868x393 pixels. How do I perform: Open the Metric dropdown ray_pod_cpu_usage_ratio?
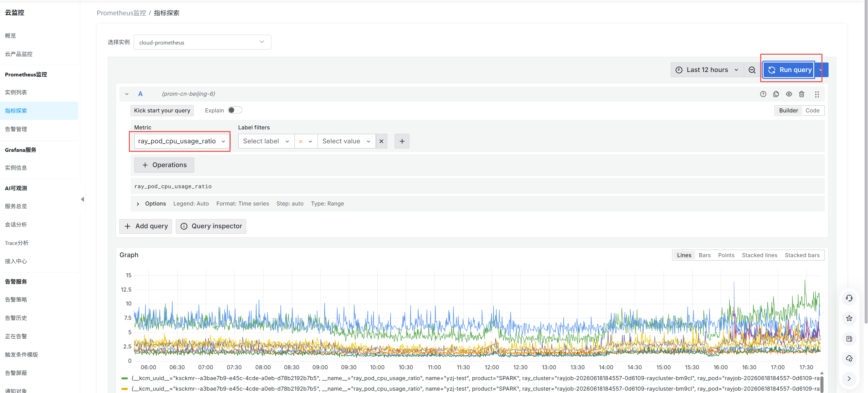[182, 141]
